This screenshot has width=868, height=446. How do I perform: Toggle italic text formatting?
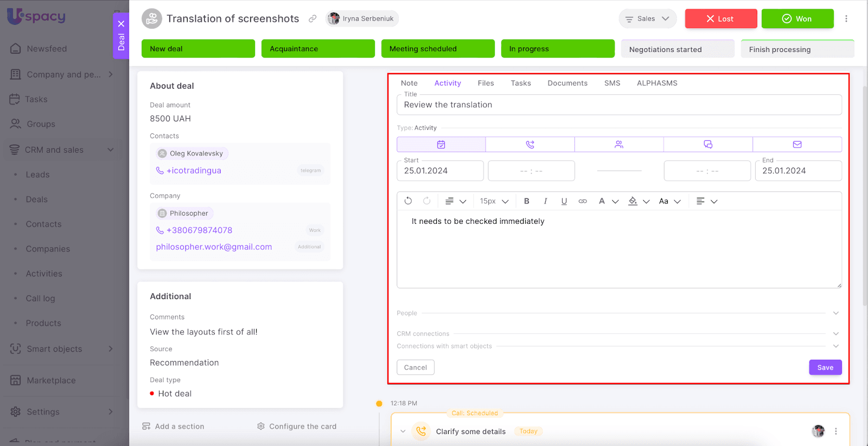point(545,201)
